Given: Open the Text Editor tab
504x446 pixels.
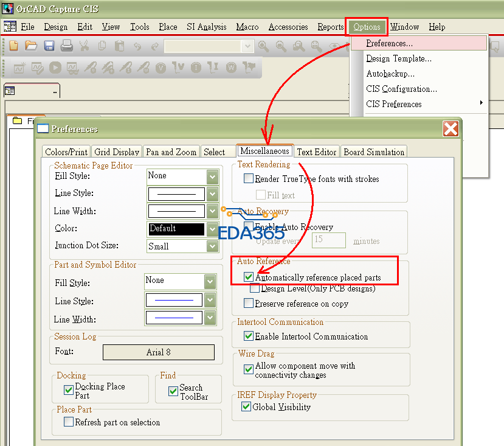Looking at the screenshot, I should click(x=317, y=152).
